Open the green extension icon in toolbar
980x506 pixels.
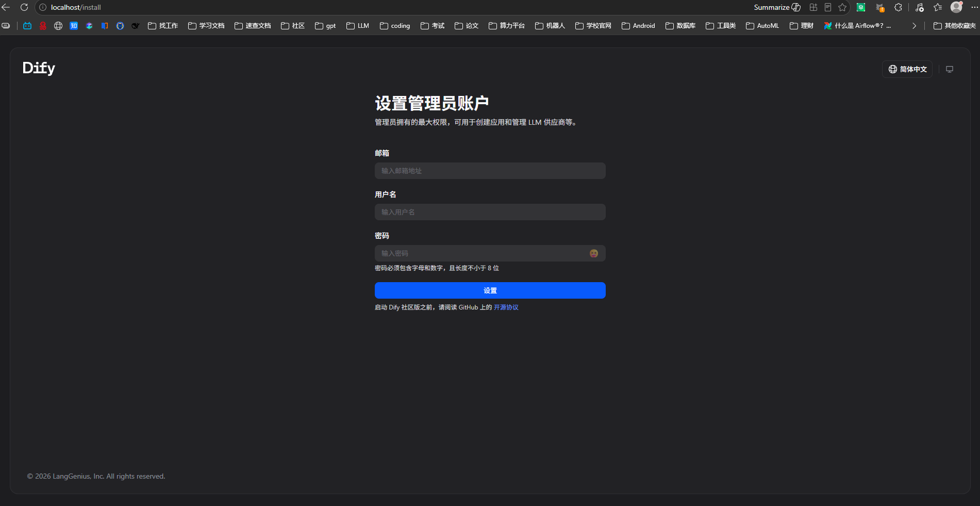pos(861,7)
